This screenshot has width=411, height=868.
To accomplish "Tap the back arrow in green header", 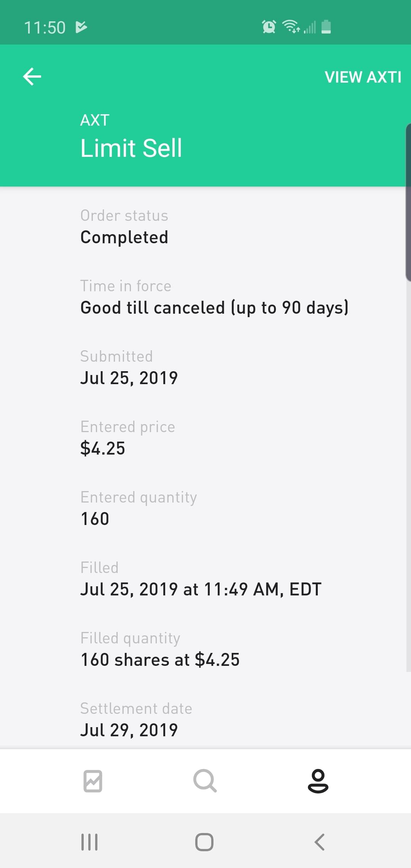I will 32,77.
